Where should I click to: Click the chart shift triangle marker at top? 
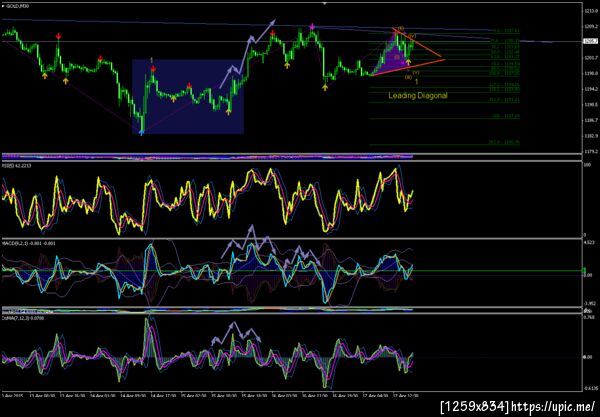click(x=324, y=3)
